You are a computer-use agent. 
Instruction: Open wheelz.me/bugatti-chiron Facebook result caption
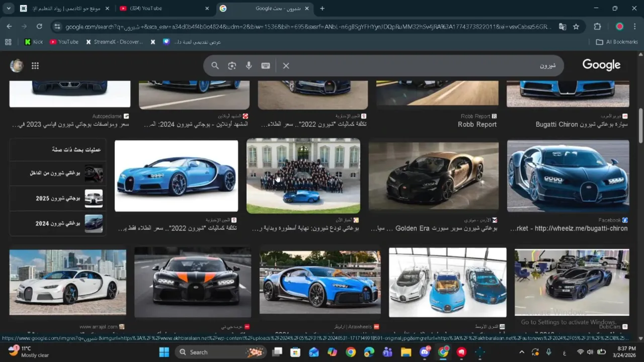coord(569,228)
